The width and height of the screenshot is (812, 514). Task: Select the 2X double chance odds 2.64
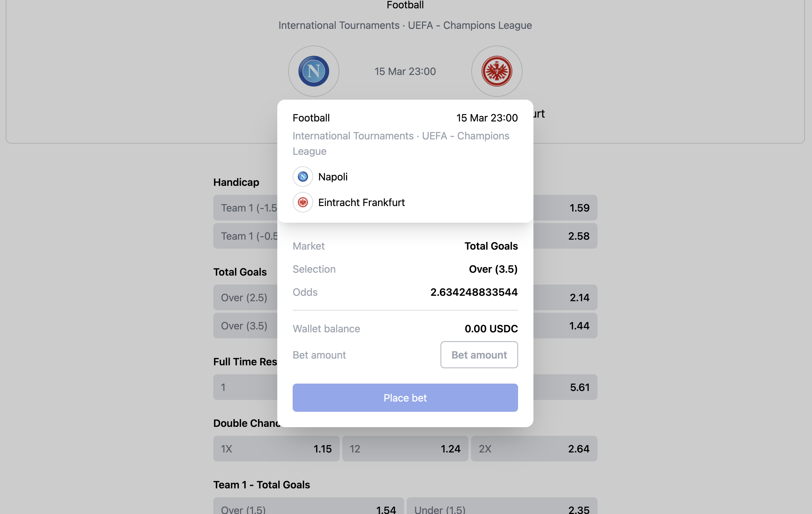(534, 449)
